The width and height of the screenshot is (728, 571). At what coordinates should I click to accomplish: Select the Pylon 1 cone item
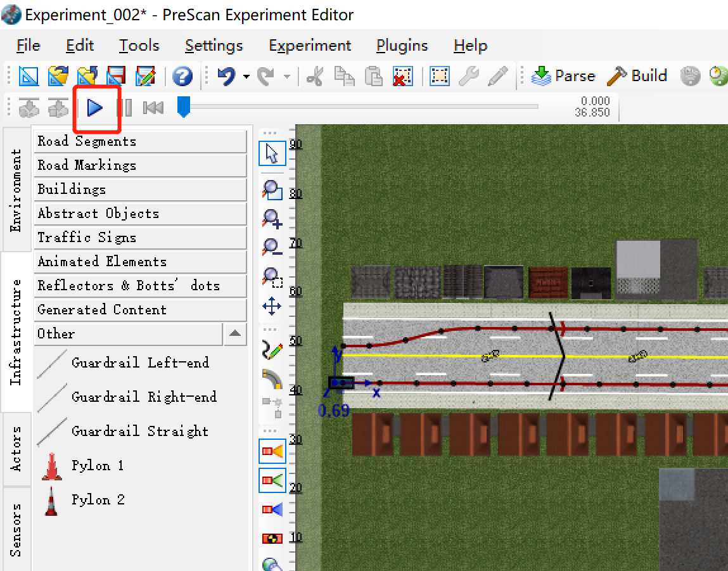point(82,466)
